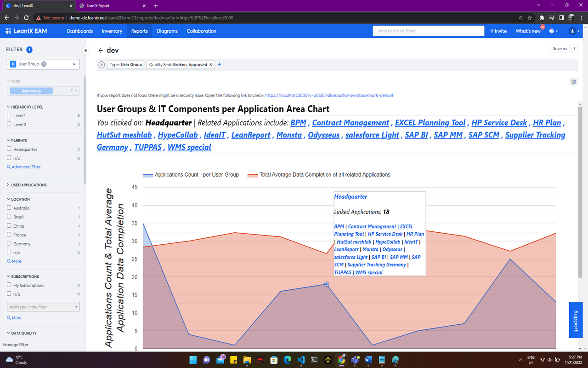
Task: Bookmark this page with the star icon
Action: click(530, 18)
